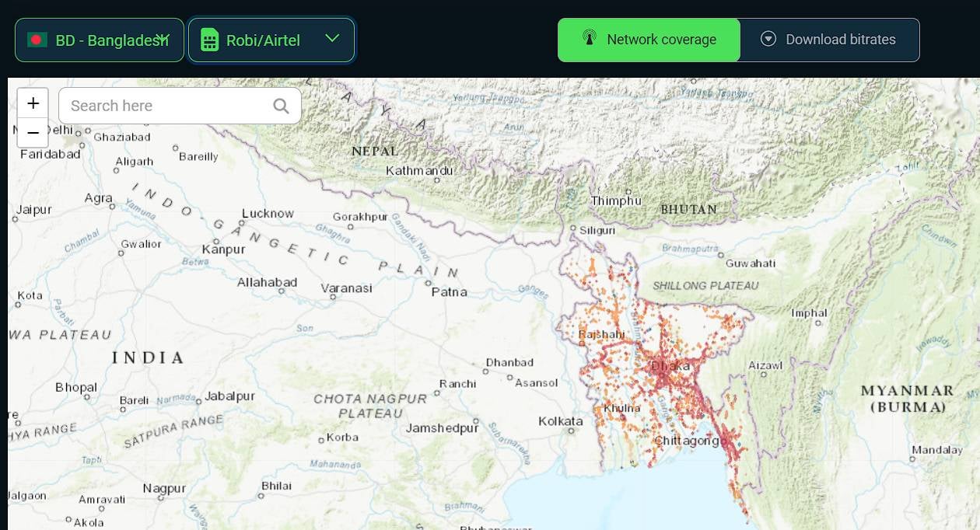This screenshot has height=530, width=980.
Task: Click the circled arrow icon in Download bitrates
Action: [x=768, y=39]
